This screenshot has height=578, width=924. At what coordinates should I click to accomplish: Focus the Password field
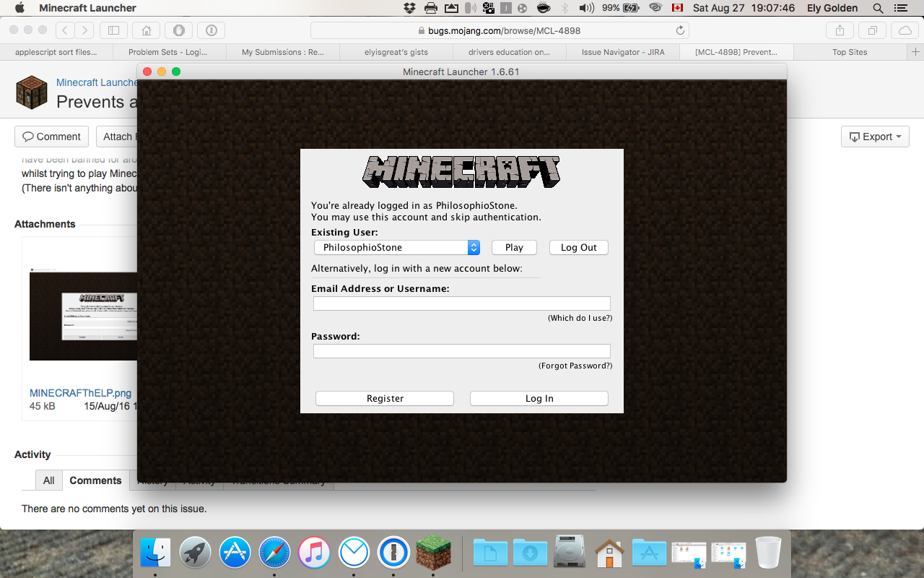(x=462, y=351)
